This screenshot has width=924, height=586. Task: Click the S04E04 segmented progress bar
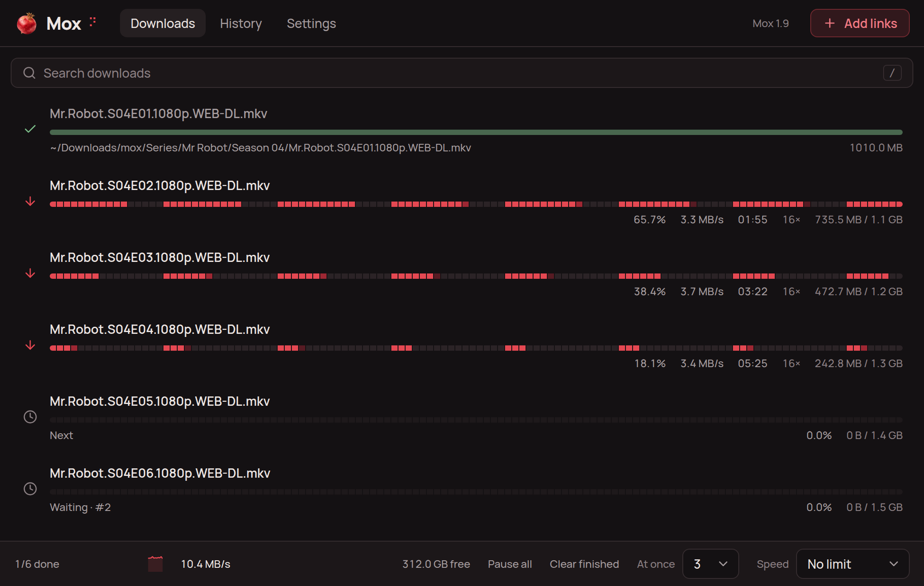click(x=476, y=348)
